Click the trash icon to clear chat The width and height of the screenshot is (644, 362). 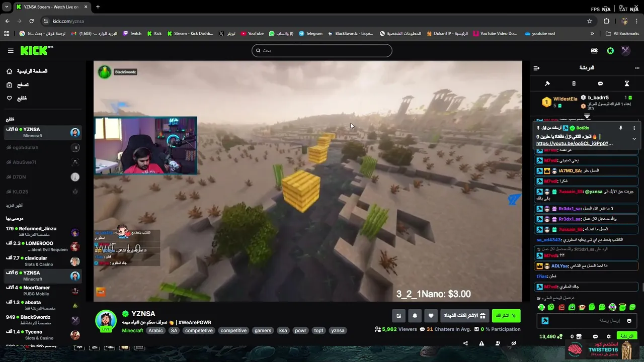coord(574,83)
